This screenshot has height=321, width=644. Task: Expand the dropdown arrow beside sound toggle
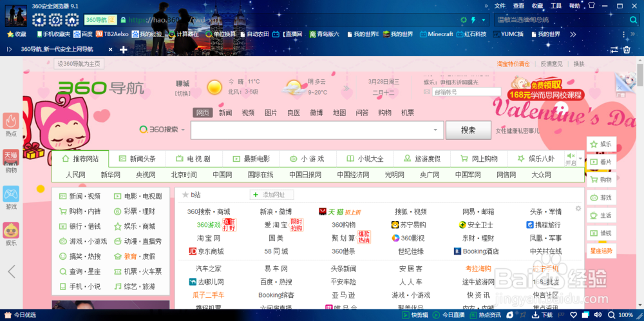pyautogui.click(x=580, y=158)
